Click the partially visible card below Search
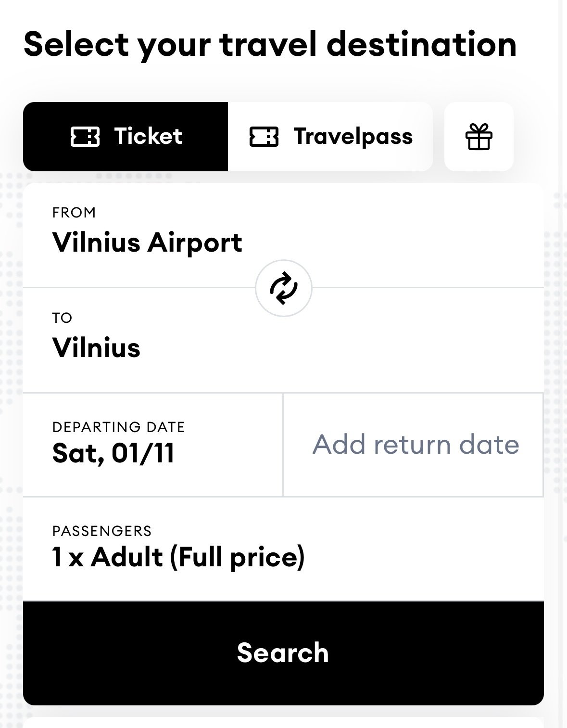 [x=284, y=722]
